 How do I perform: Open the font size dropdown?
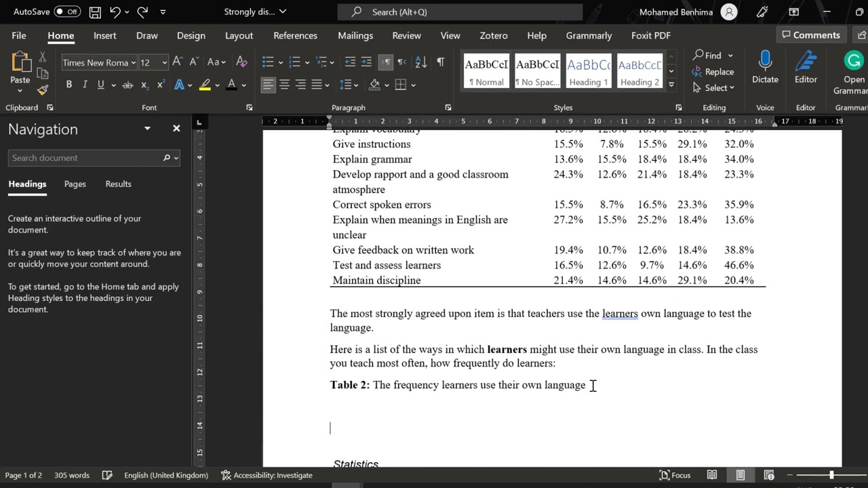164,62
